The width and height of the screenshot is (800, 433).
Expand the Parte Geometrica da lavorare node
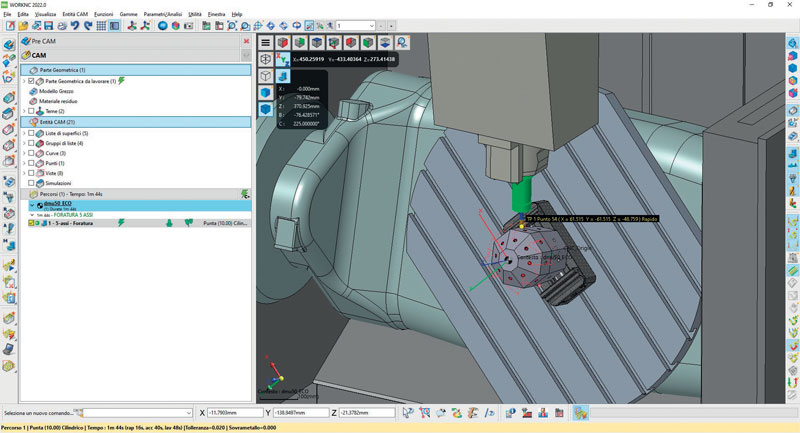point(24,81)
